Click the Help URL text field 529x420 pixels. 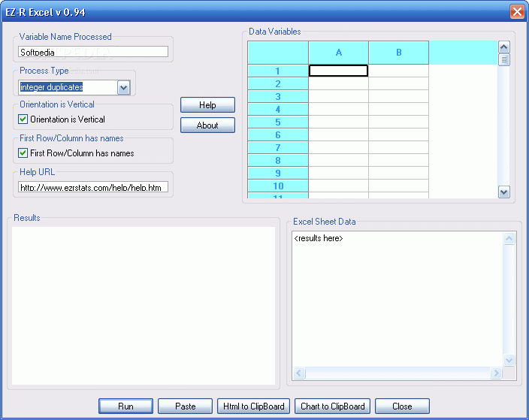[x=93, y=187]
